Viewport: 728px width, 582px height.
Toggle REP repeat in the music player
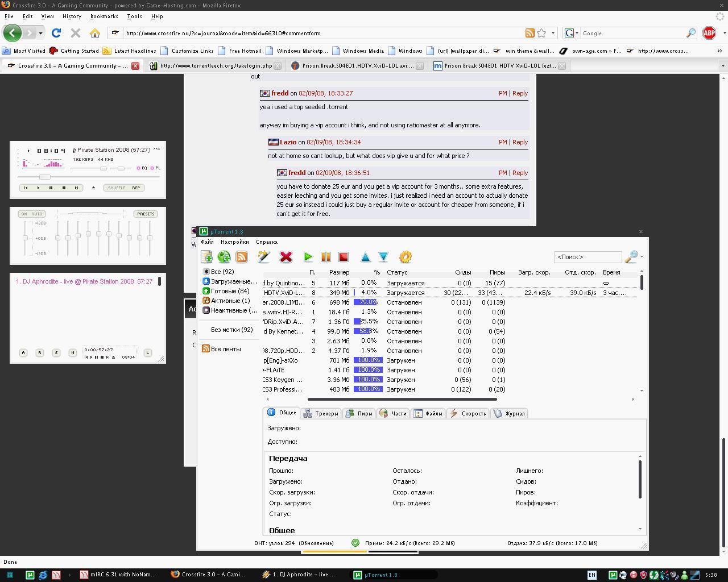coord(136,188)
